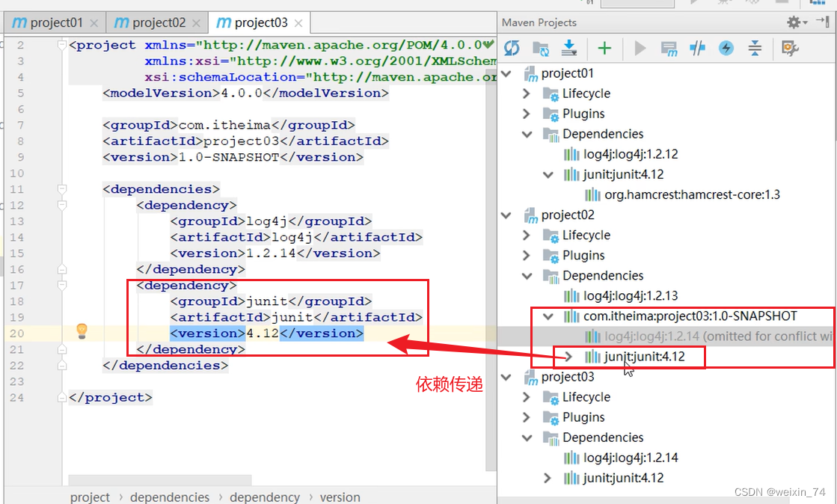The height and width of the screenshot is (504, 837).
Task: Click project01 Maven module icon
Action: [x=530, y=74]
